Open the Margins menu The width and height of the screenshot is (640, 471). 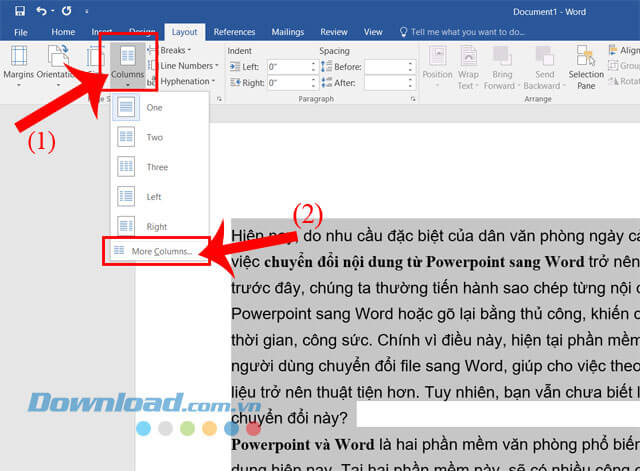(x=18, y=66)
